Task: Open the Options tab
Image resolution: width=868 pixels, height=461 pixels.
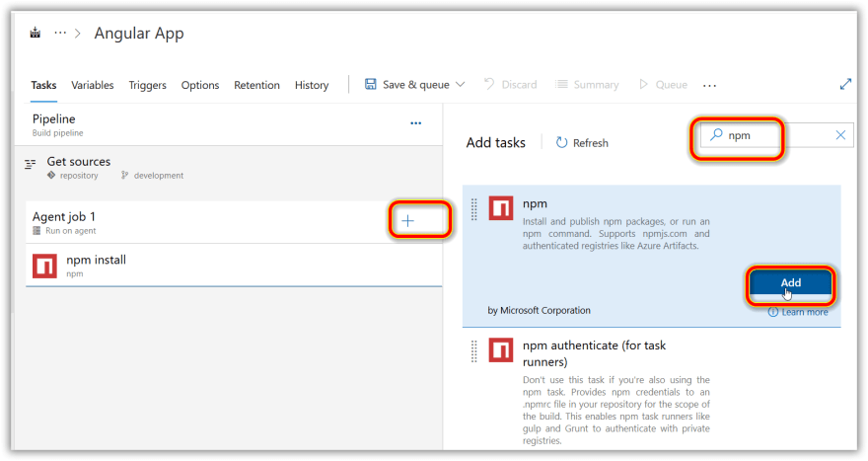Action: pos(200,85)
